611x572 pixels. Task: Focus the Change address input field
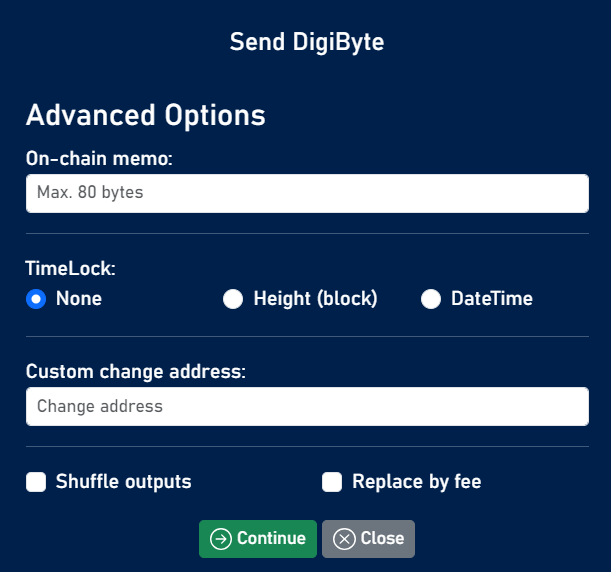point(307,406)
